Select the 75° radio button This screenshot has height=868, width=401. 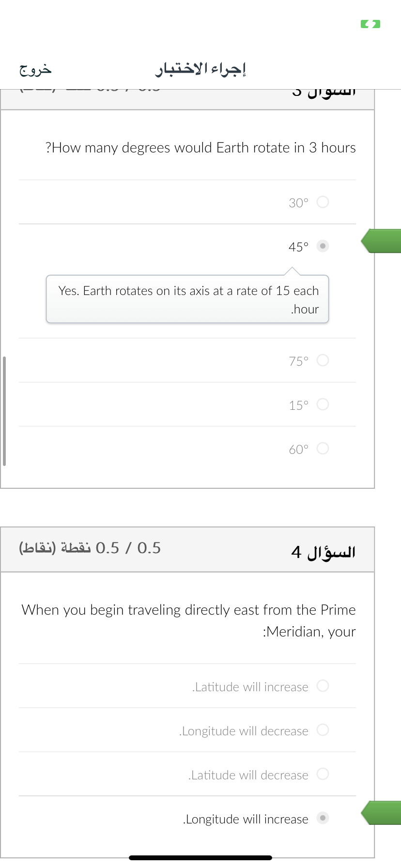coord(323,360)
